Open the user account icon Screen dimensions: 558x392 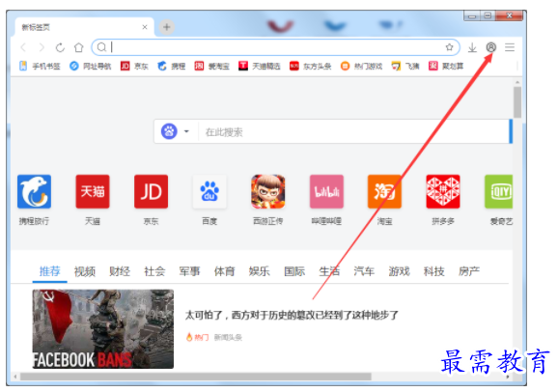pyautogui.click(x=491, y=47)
